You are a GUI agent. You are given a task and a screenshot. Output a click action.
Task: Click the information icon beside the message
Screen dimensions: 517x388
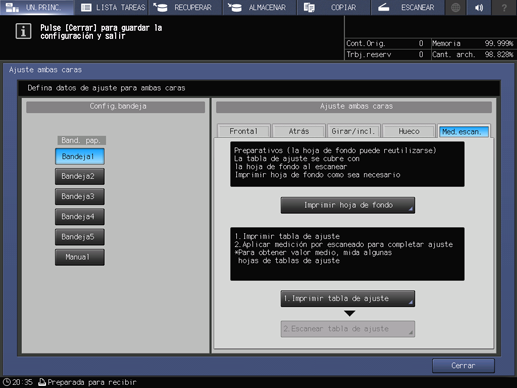(23, 32)
